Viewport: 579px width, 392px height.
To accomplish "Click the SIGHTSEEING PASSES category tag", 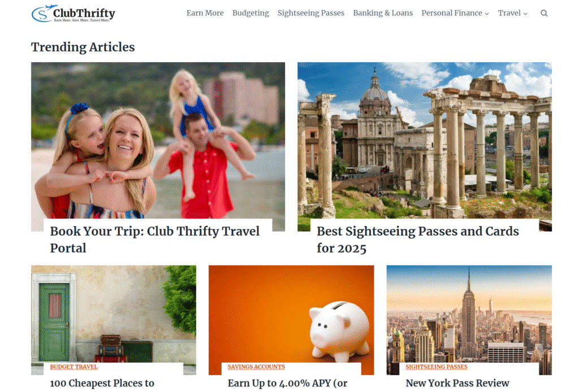I will (x=437, y=367).
